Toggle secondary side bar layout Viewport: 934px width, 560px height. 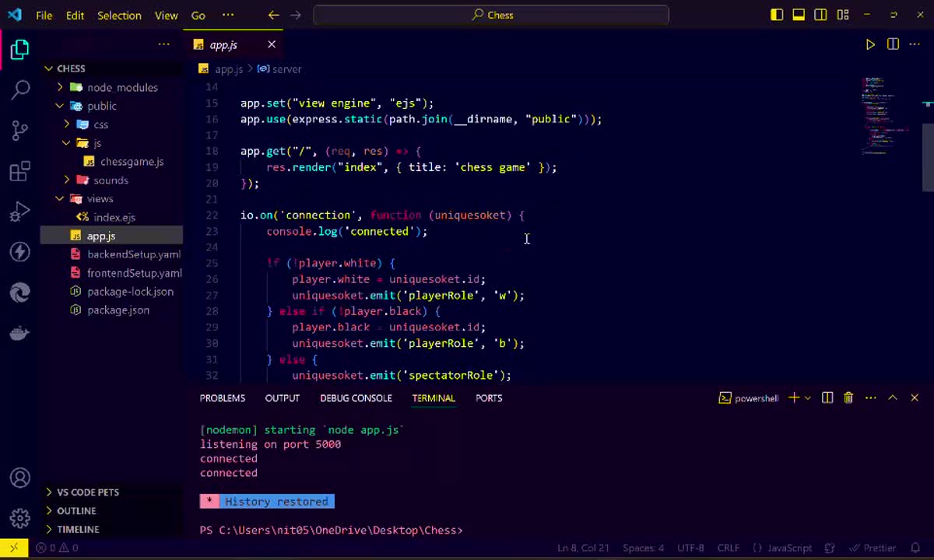(820, 15)
